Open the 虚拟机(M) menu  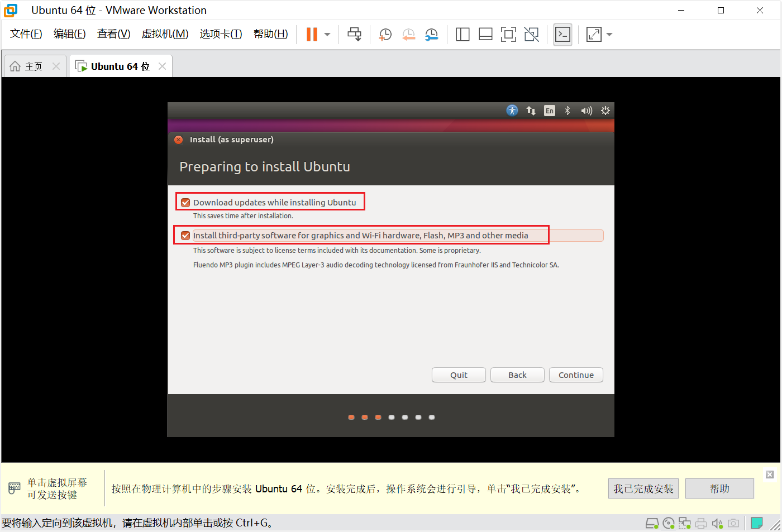[165, 34]
